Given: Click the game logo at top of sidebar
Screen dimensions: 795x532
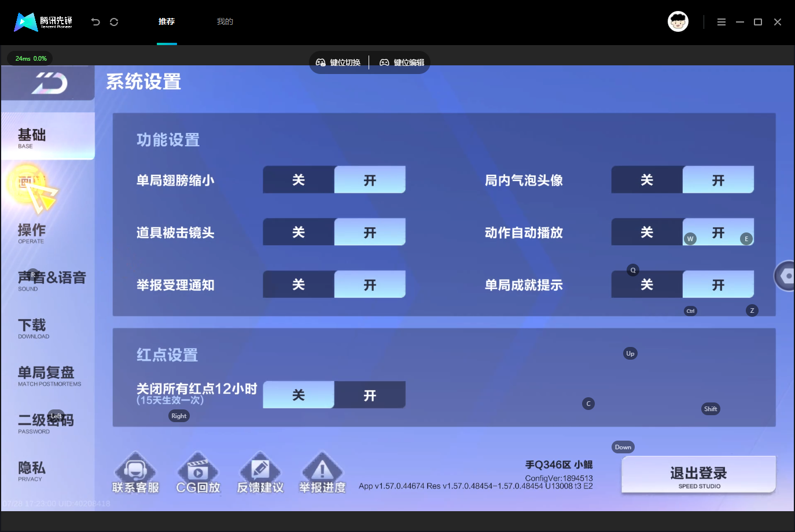Looking at the screenshot, I should [x=49, y=83].
